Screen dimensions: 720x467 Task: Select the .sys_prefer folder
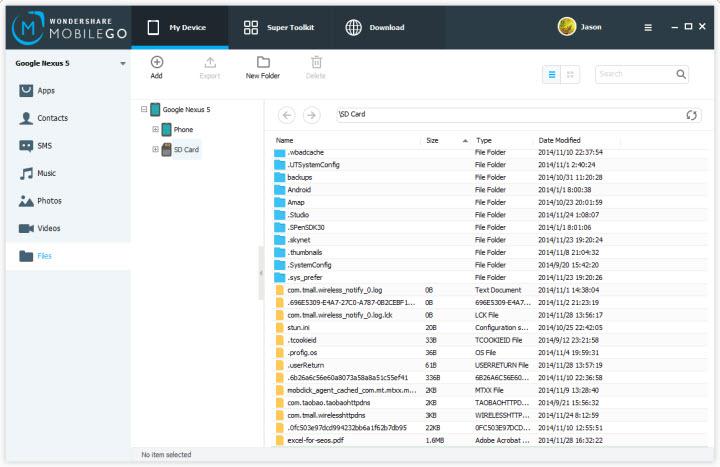(489, 277)
